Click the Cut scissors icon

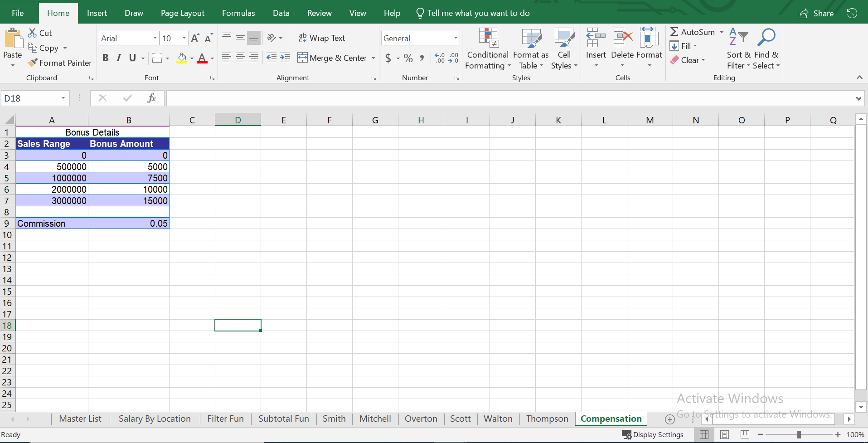(32, 33)
